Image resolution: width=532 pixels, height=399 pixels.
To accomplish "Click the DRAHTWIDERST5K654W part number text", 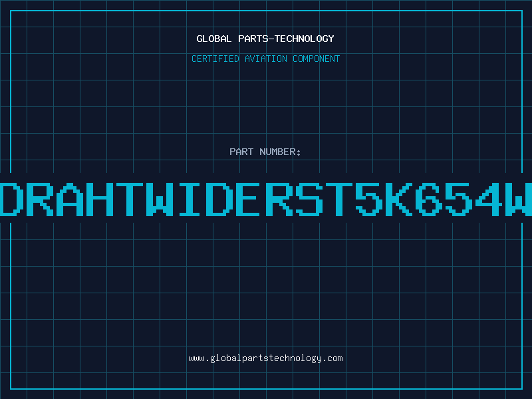I will 266,199.
